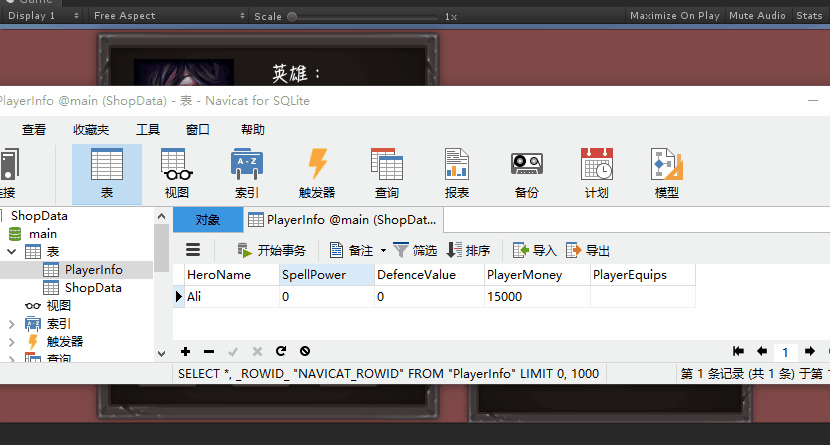This screenshot has width=830, height=445.
Task: Add a new record with plus icon
Action: [185, 351]
